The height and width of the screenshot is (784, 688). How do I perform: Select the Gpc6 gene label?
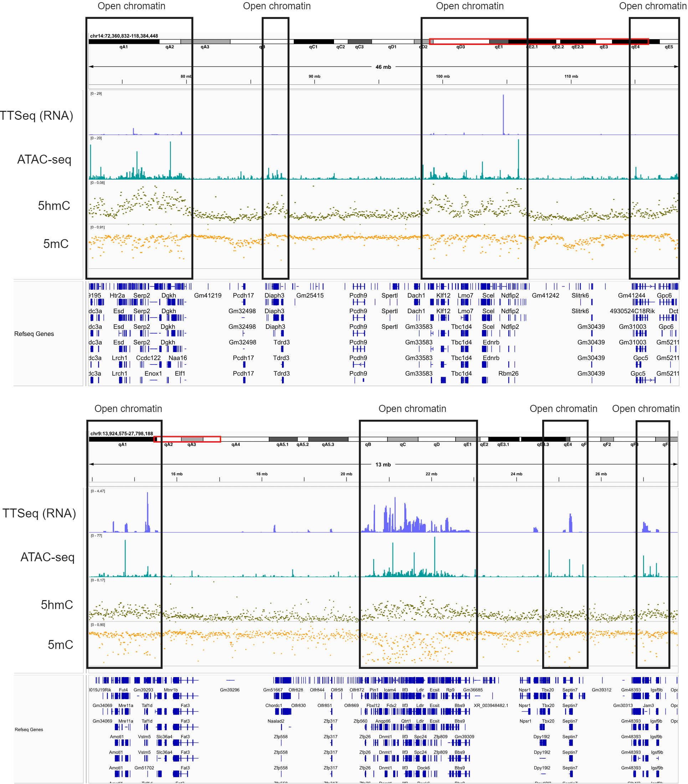pos(664,295)
